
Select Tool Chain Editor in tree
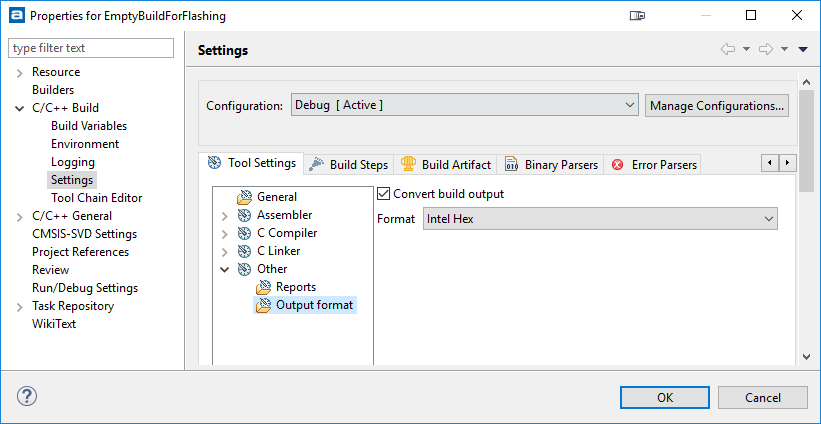(x=96, y=198)
